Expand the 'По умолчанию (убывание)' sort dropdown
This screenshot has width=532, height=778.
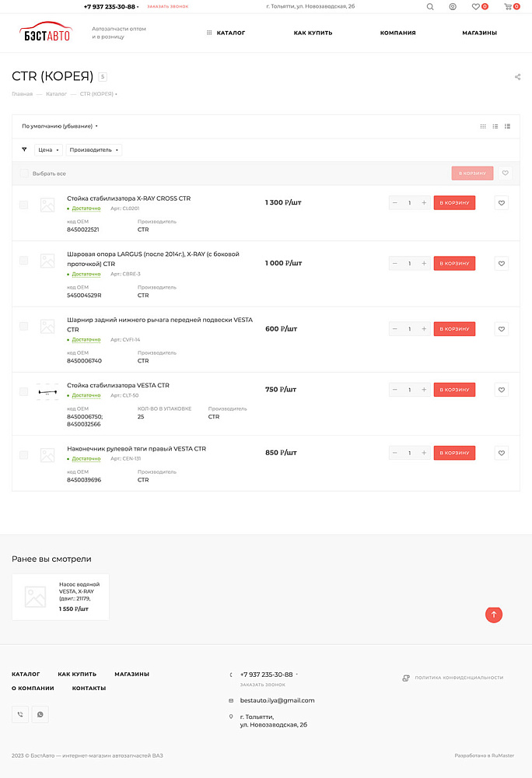point(60,126)
